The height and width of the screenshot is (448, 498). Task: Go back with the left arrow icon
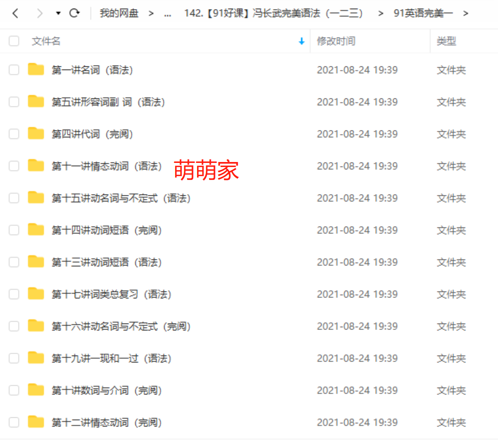pos(15,13)
